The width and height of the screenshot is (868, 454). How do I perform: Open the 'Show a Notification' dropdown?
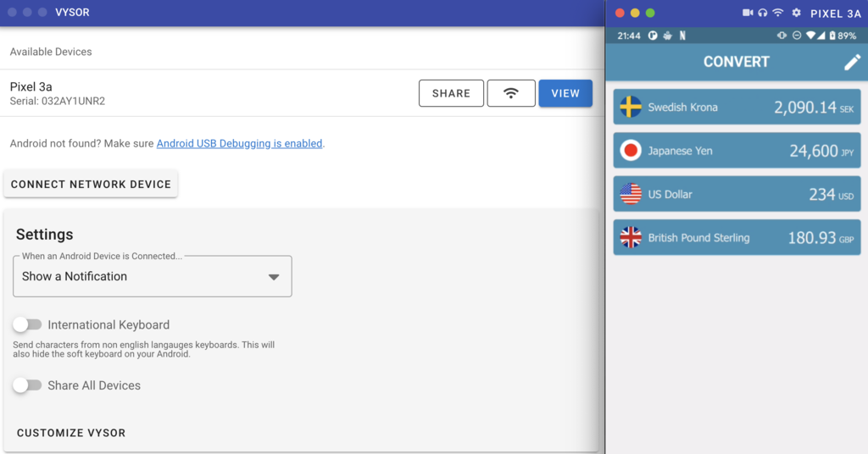(153, 276)
